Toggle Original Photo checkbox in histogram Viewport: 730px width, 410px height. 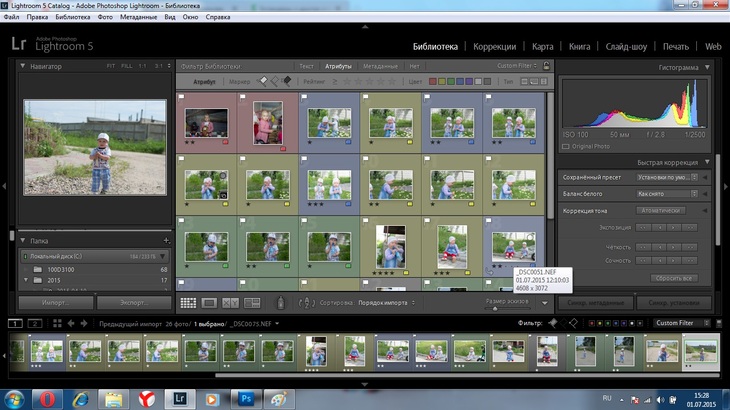(x=566, y=146)
